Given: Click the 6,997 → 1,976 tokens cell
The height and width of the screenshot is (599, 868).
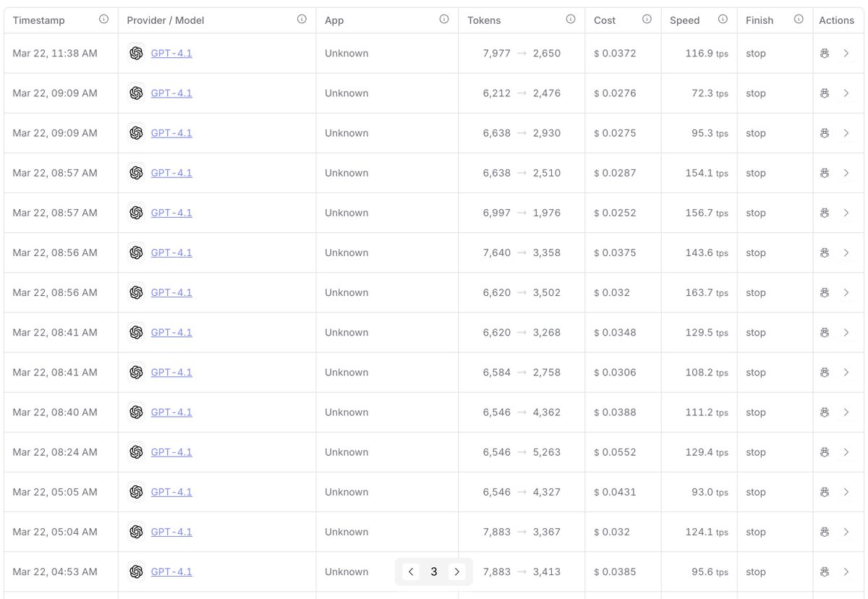Looking at the screenshot, I should click(x=522, y=213).
